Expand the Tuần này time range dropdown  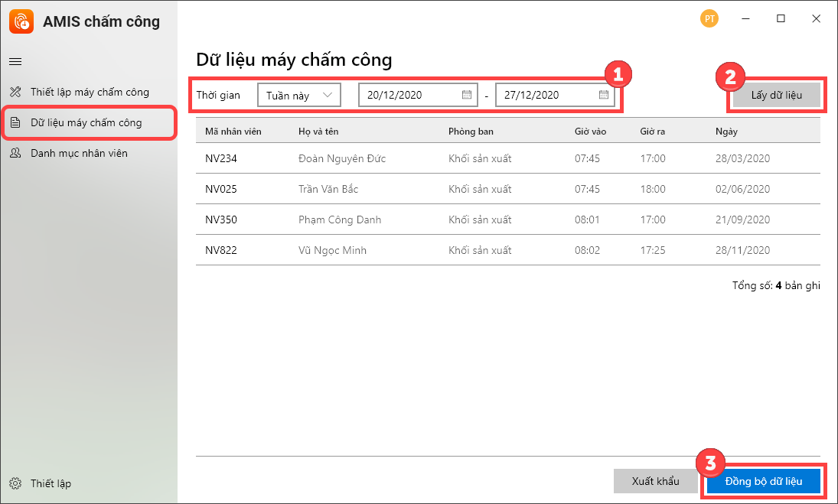(298, 95)
